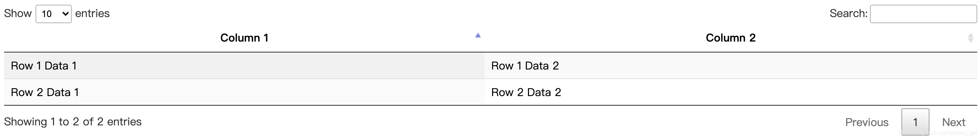Sort the table by the Column 2 header

731,37
